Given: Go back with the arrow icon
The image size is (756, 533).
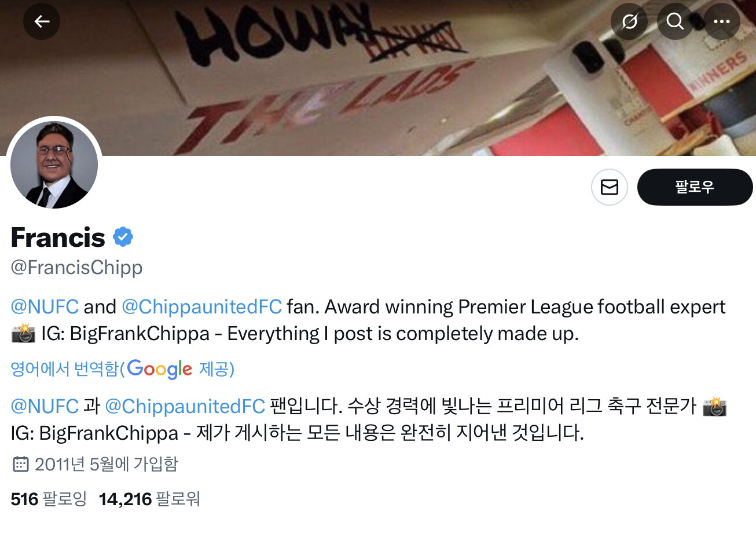Looking at the screenshot, I should 42,21.
